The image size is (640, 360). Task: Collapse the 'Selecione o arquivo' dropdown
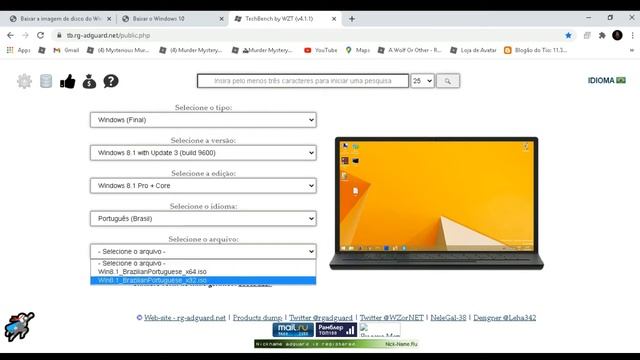coord(203,251)
